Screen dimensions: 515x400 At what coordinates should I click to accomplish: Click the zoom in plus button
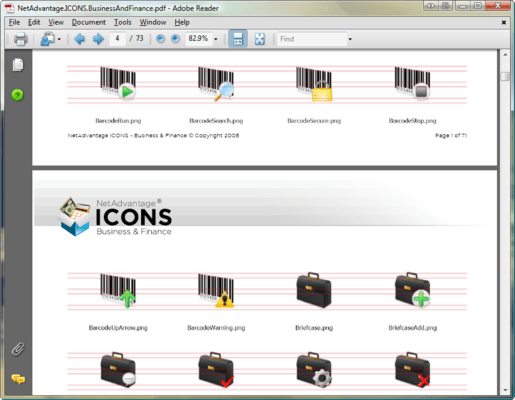(x=175, y=39)
